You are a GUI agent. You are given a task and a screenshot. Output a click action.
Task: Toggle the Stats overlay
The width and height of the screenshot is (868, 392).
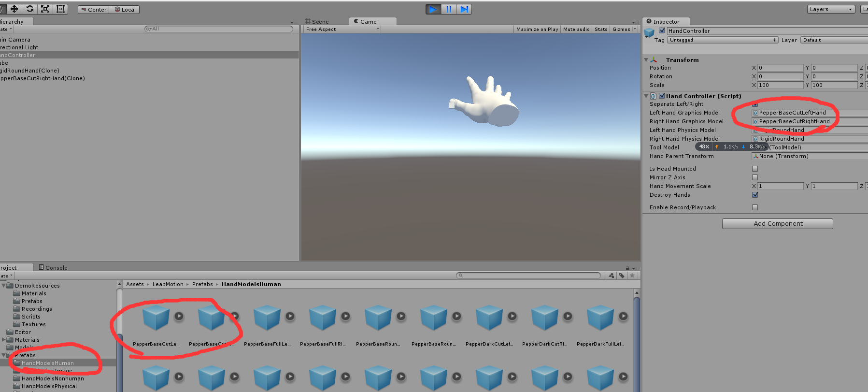point(601,29)
